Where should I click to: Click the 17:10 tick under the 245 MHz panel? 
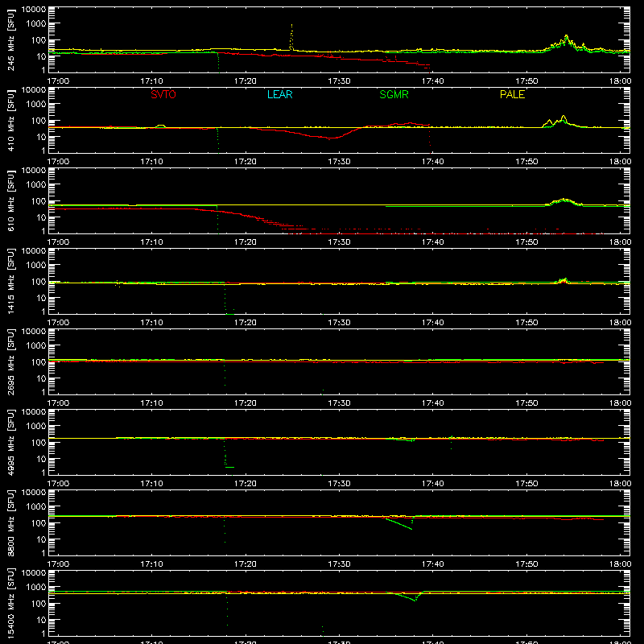coord(151,81)
